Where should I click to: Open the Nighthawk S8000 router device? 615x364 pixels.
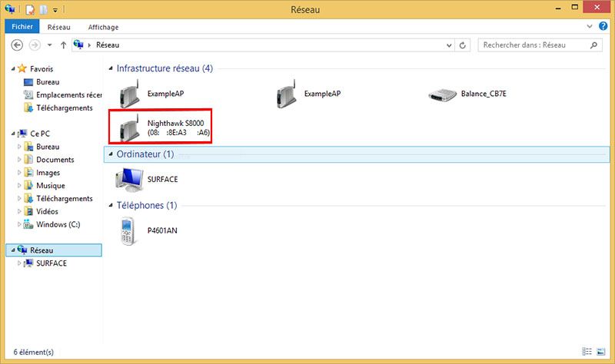point(161,127)
